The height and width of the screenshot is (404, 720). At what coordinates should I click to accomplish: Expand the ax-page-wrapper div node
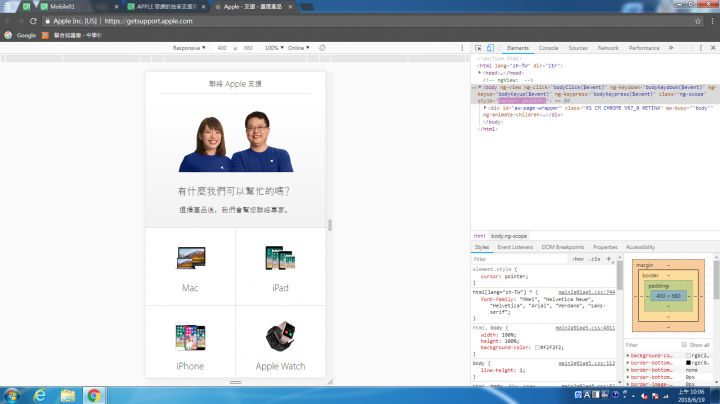pos(485,108)
